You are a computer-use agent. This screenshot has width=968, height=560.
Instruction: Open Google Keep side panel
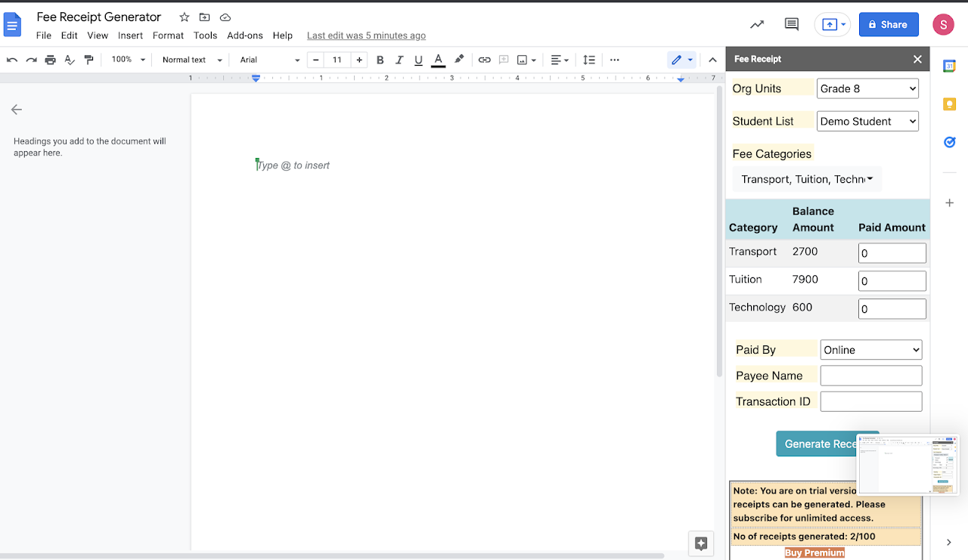pos(950,104)
